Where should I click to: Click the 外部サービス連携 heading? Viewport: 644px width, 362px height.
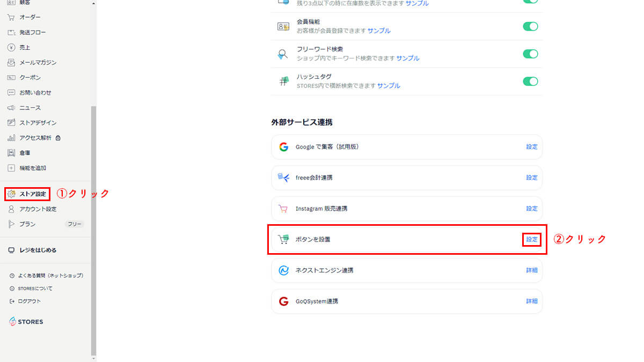click(x=302, y=122)
